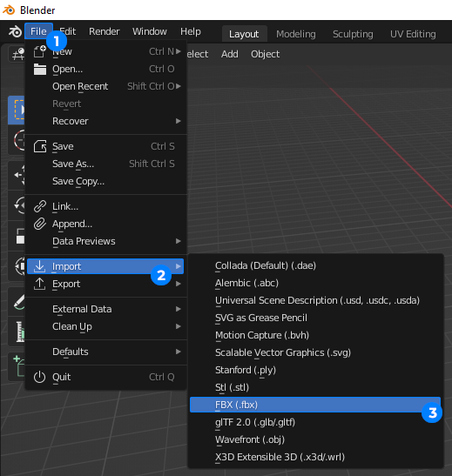Expand the Defaults submenu
Screen dimensions: 452x476
click(105, 352)
